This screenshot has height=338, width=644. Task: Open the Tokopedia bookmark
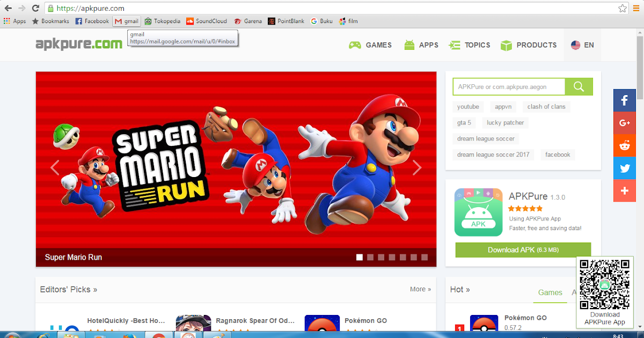coord(163,21)
